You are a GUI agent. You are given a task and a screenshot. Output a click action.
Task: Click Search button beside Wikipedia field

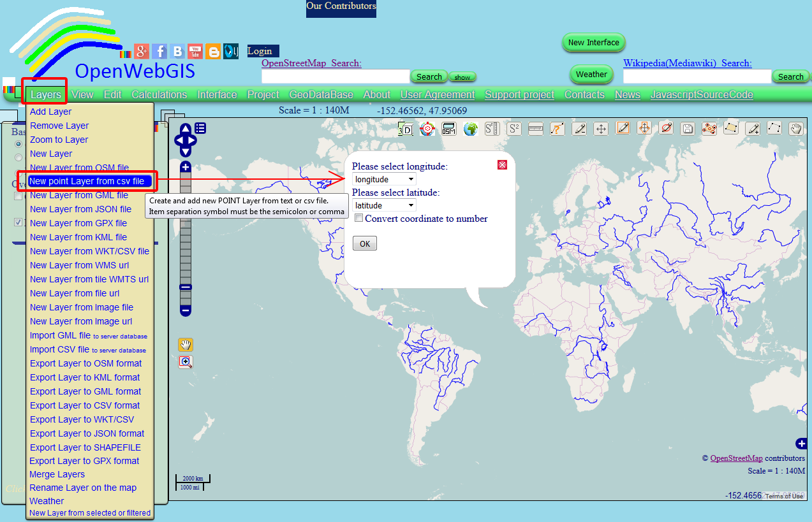click(791, 76)
